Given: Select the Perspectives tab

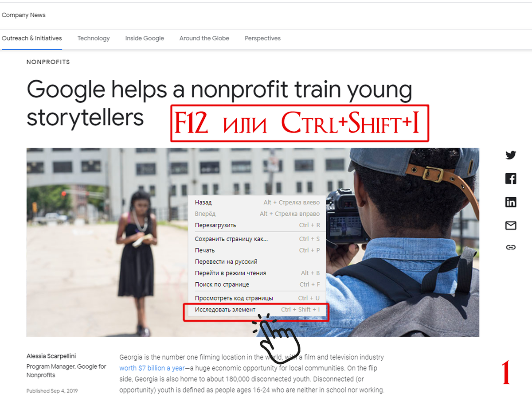Looking at the screenshot, I should pyautogui.click(x=262, y=39).
